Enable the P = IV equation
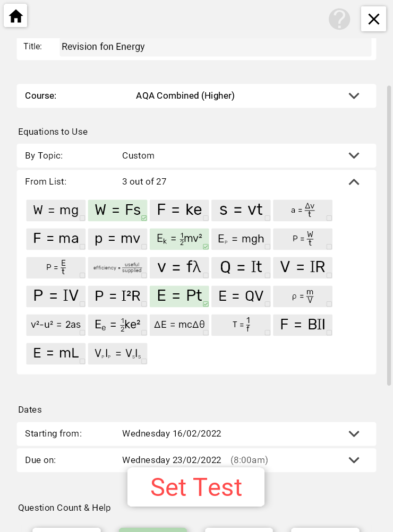Viewport: 393px width, 532px height. [56, 296]
